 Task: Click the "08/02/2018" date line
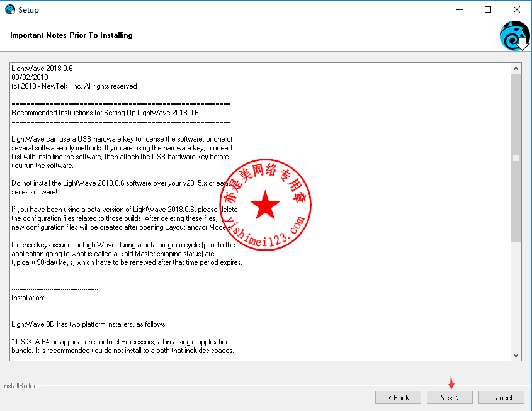tap(30, 77)
